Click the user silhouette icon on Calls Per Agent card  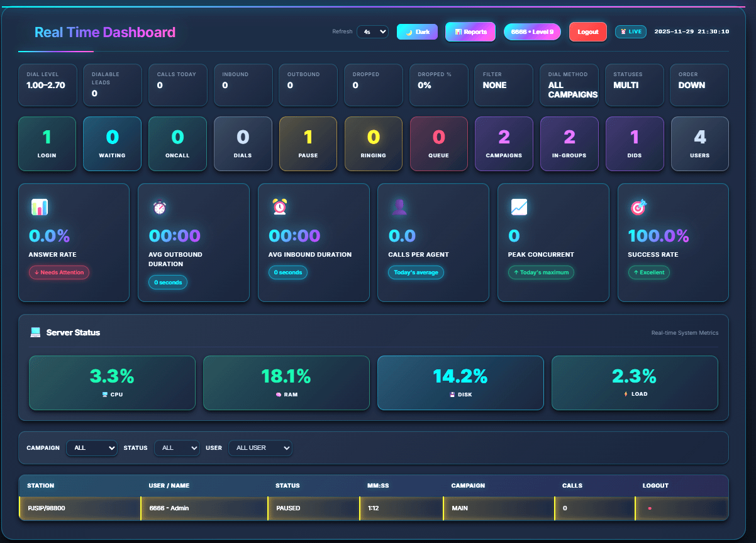point(400,206)
